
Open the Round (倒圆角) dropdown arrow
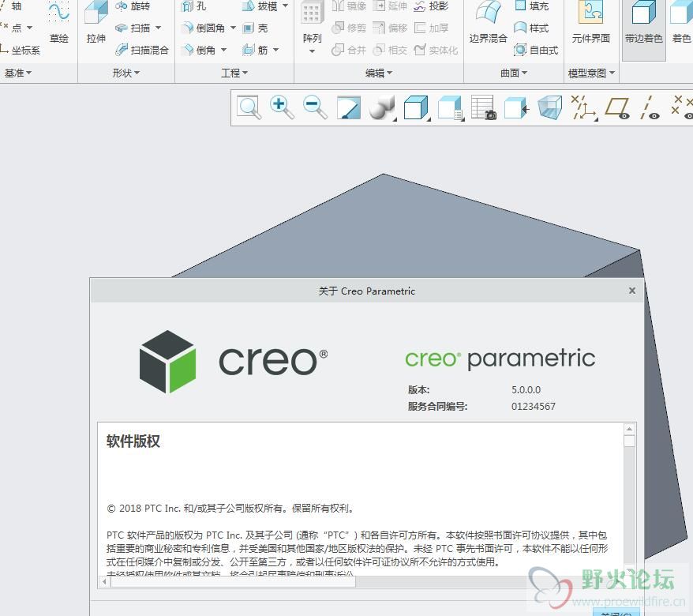click(x=233, y=28)
